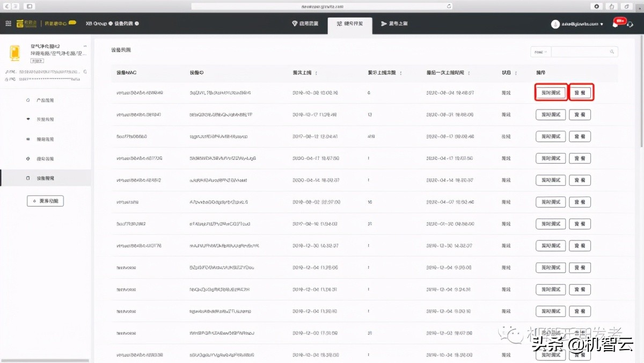Sort by the last-online time column
644x363 pixels.
pos(469,72)
